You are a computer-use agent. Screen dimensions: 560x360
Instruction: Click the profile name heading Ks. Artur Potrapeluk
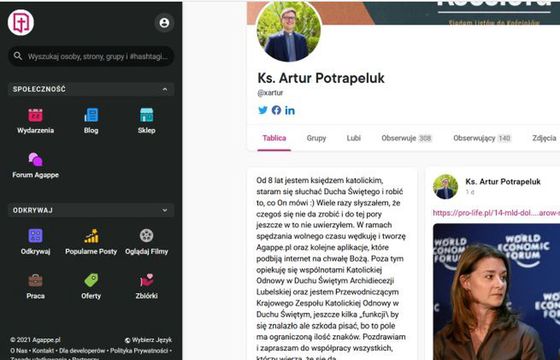[x=321, y=78]
